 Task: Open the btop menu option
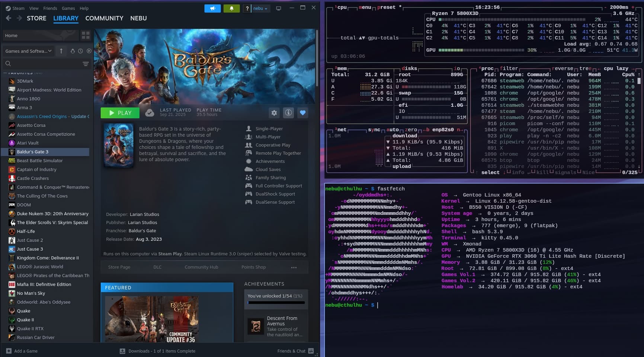(365, 7)
